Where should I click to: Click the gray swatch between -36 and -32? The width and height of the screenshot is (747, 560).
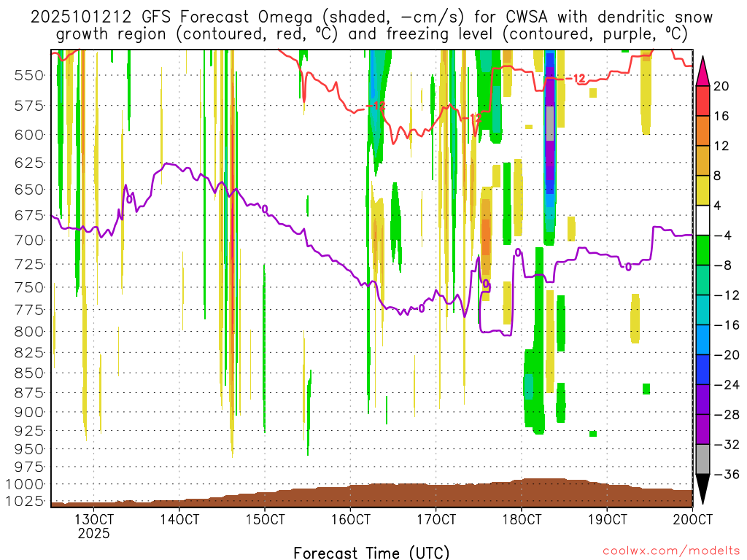click(x=703, y=459)
